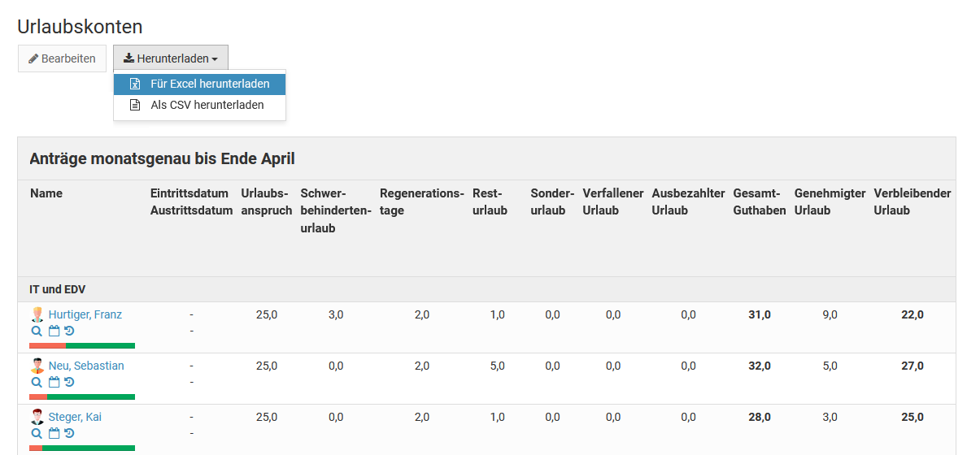Click the history icon under Steger, Kai
The width and height of the screenshot is (980, 455).
[x=69, y=433]
